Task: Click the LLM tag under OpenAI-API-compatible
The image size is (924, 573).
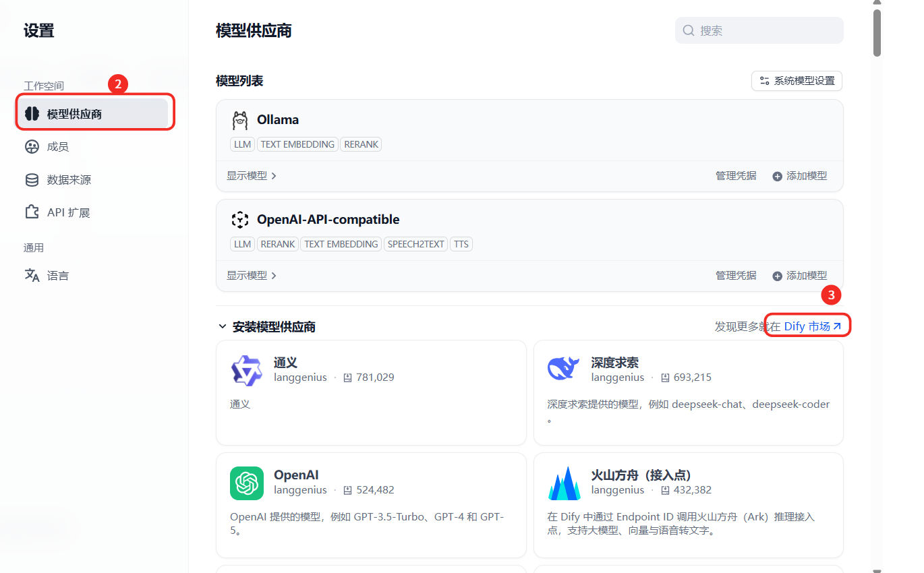Action: [242, 244]
